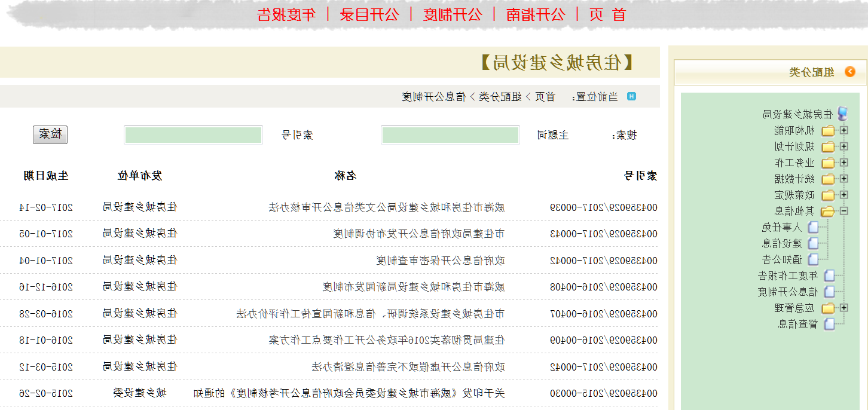
Task: Expand the 机构职能 tree node
Action: pos(843,130)
